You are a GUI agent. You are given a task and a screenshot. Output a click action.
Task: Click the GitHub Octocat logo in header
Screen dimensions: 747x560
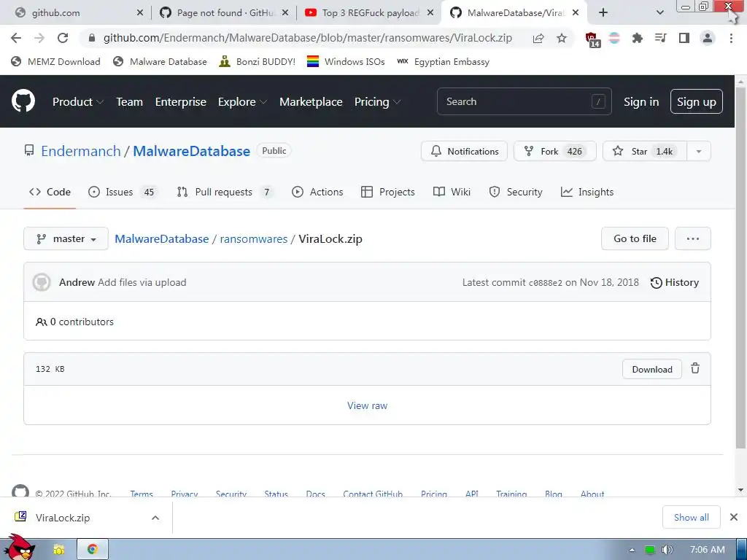click(x=23, y=101)
